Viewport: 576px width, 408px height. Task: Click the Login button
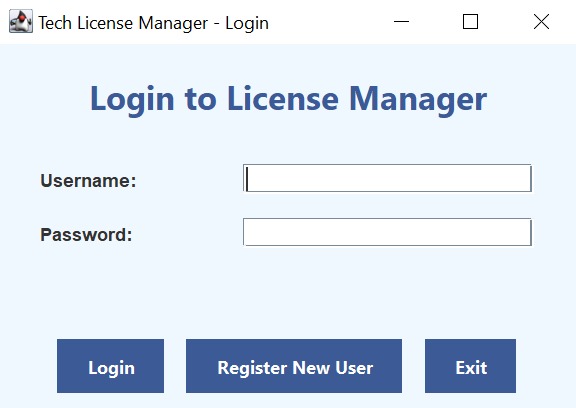point(110,366)
